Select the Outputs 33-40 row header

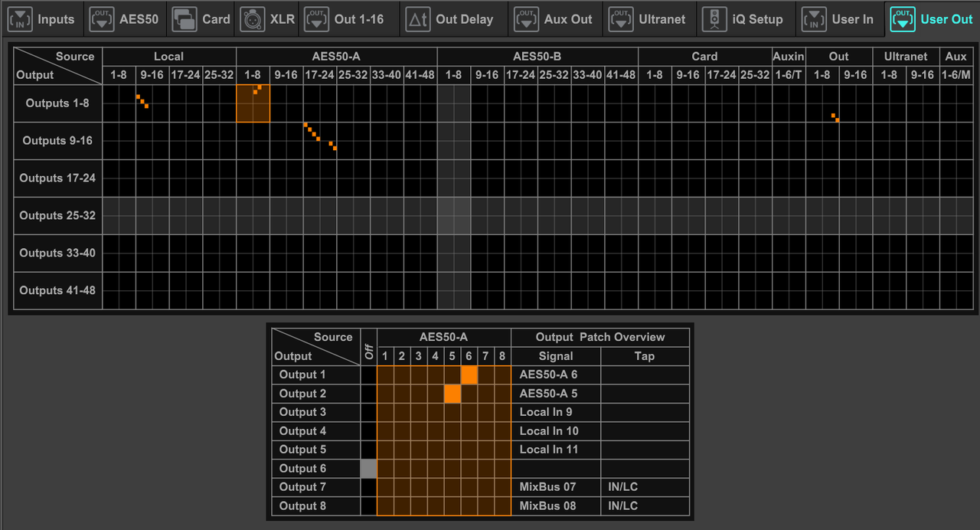click(58, 254)
